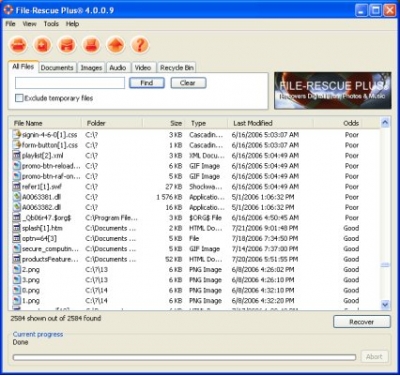Sort by the File Name column header

tap(45, 123)
